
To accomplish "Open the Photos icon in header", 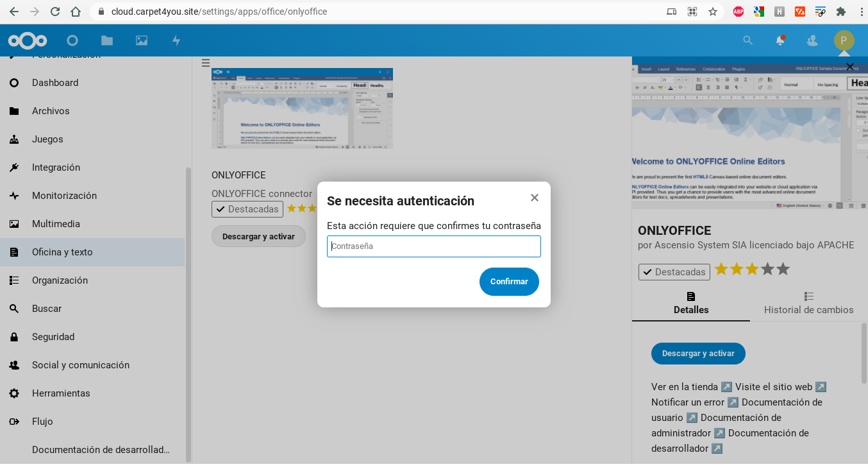I will 142,40.
